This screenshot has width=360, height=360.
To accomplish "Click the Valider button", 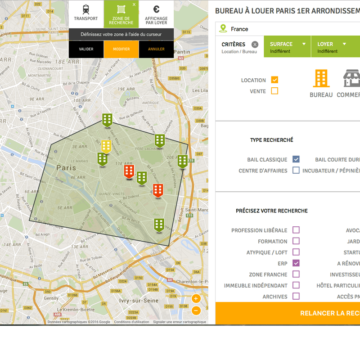I will click(x=86, y=49).
